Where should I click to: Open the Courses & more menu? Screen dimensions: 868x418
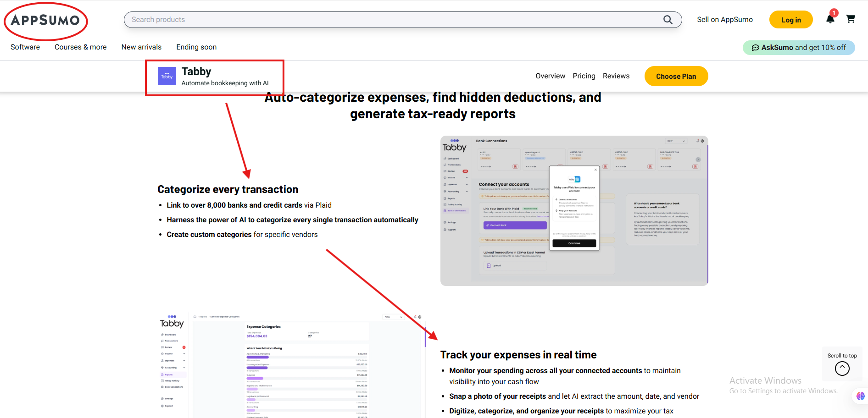pos(80,47)
